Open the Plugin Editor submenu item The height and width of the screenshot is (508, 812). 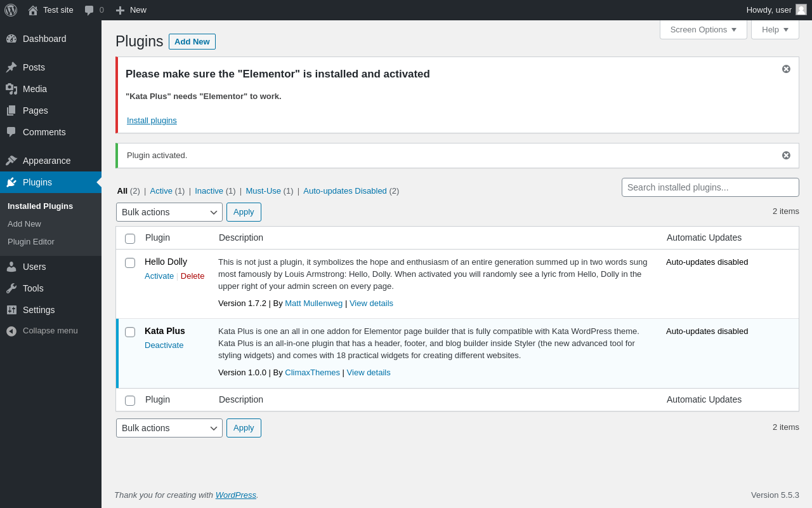pos(31,242)
